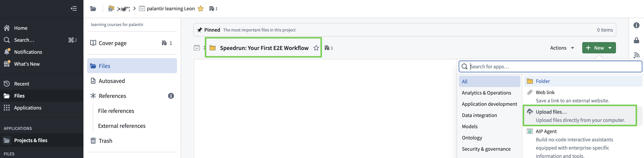Open the Cover page entry
The image size is (644, 158).
coord(112,43)
